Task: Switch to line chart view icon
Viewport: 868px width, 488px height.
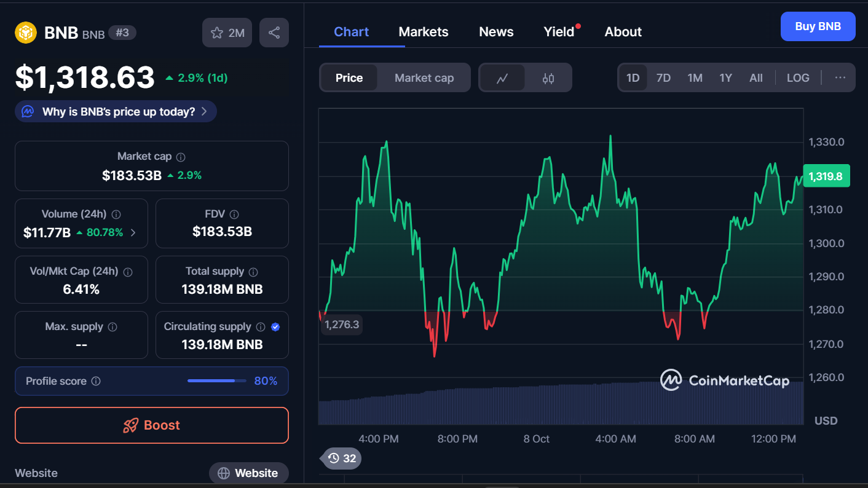Action: [502, 78]
